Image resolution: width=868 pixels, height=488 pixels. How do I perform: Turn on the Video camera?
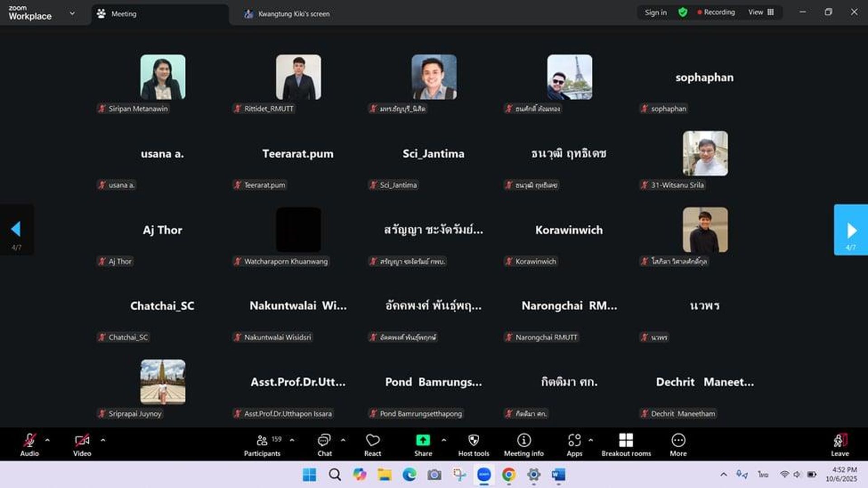(x=82, y=445)
